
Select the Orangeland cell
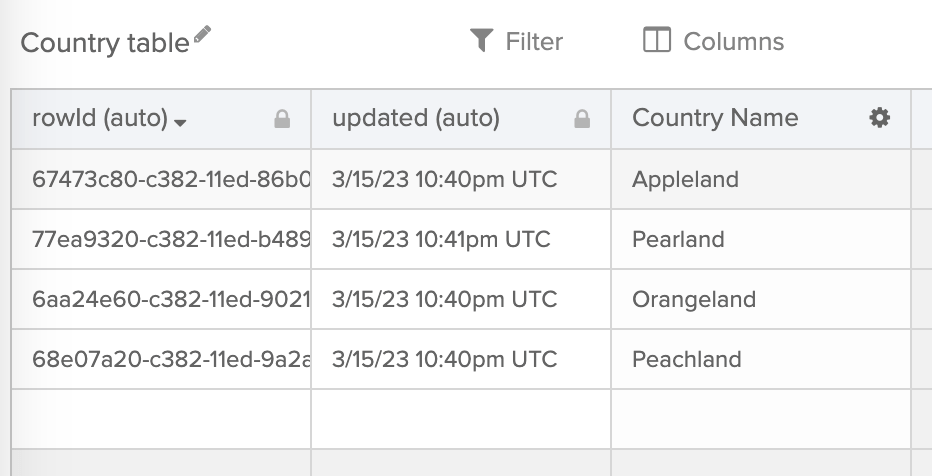694,300
